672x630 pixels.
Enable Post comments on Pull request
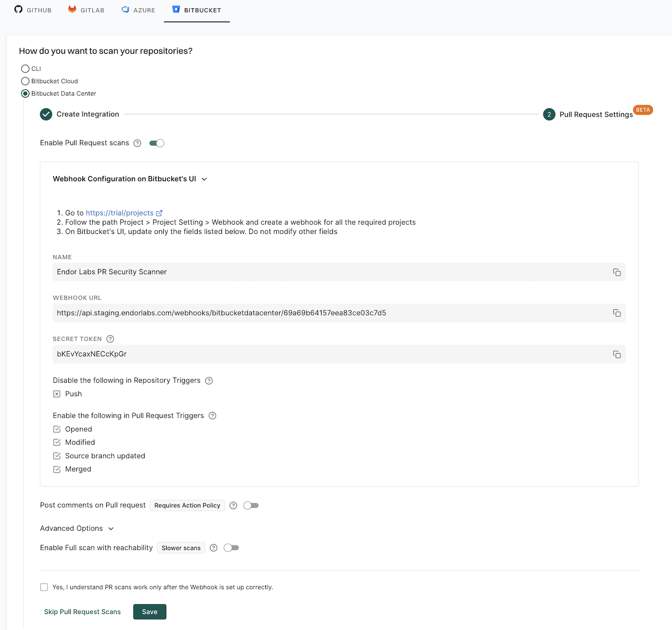coord(251,505)
